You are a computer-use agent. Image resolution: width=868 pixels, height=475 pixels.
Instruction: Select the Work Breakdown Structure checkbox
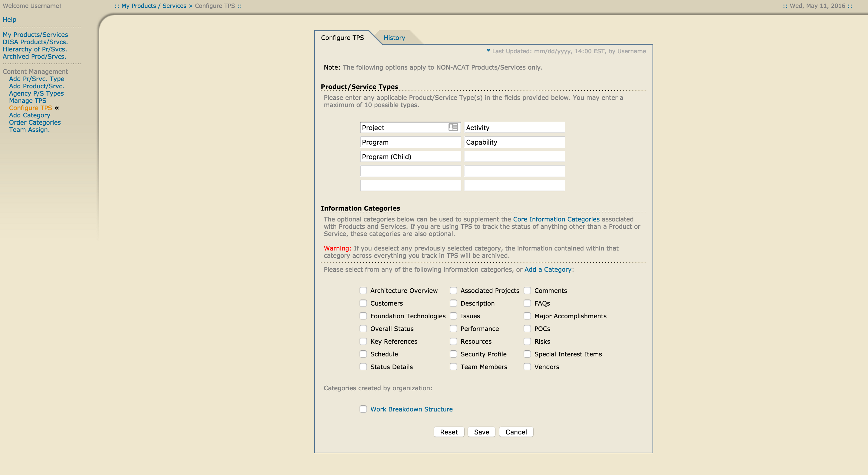(363, 409)
